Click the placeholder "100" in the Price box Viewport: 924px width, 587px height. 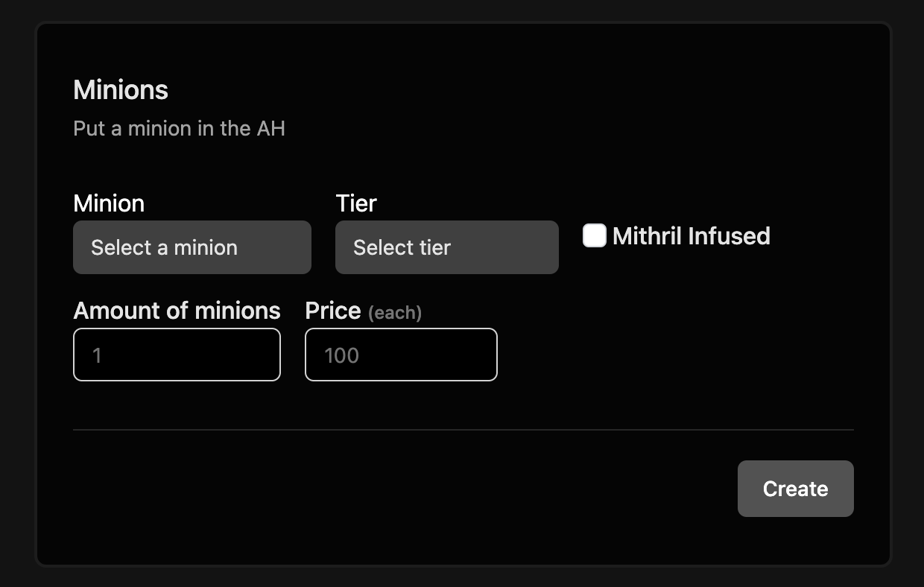(342, 355)
